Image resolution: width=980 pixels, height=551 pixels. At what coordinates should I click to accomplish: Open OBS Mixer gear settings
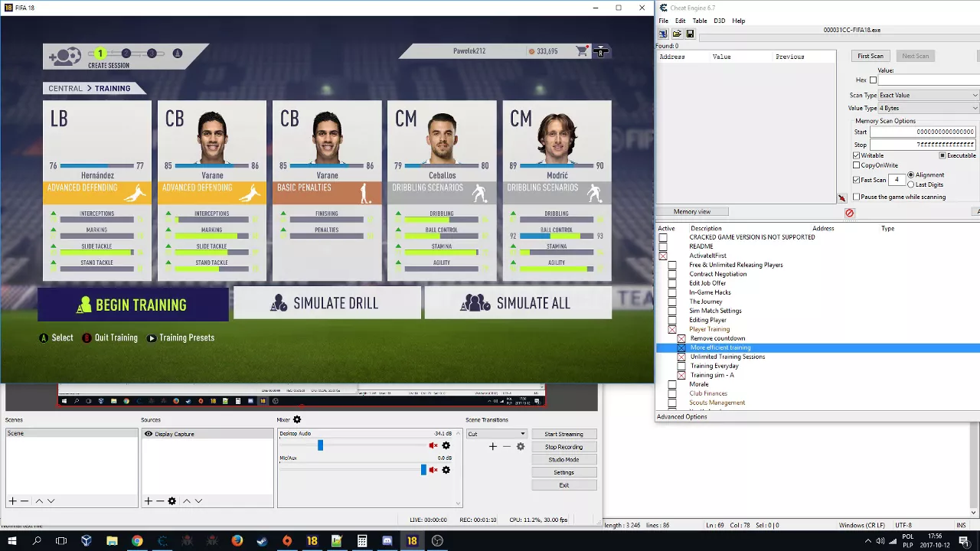297,419
